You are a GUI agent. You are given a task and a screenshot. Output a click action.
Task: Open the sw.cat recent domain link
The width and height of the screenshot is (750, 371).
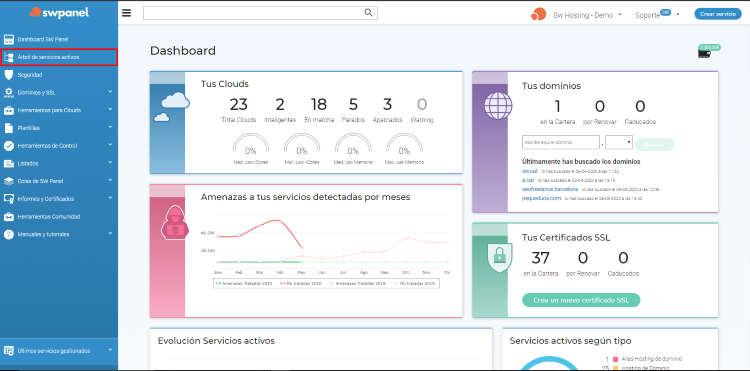(x=530, y=171)
